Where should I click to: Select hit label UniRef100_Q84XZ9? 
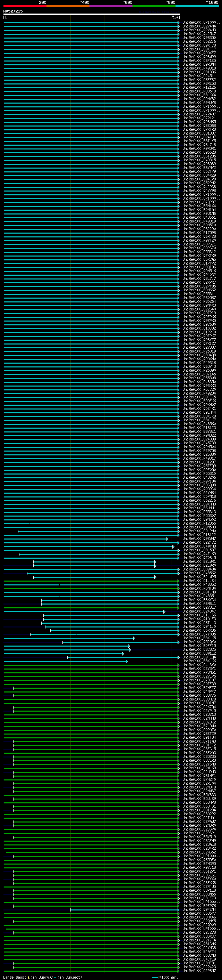click(199, 175)
